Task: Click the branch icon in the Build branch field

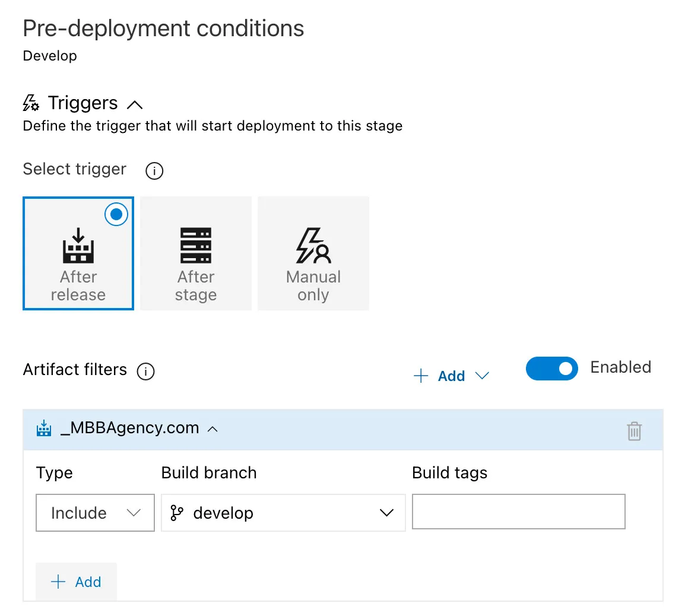Action: tap(177, 513)
